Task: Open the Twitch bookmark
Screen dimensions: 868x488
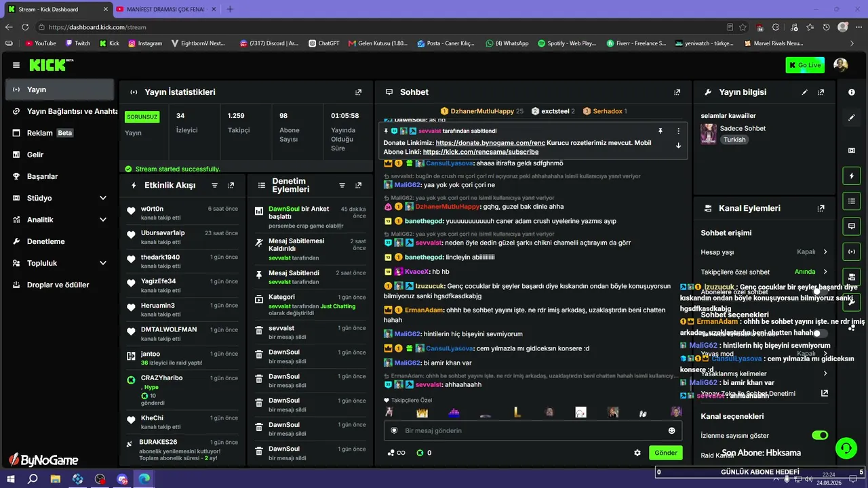Action: pos(77,43)
